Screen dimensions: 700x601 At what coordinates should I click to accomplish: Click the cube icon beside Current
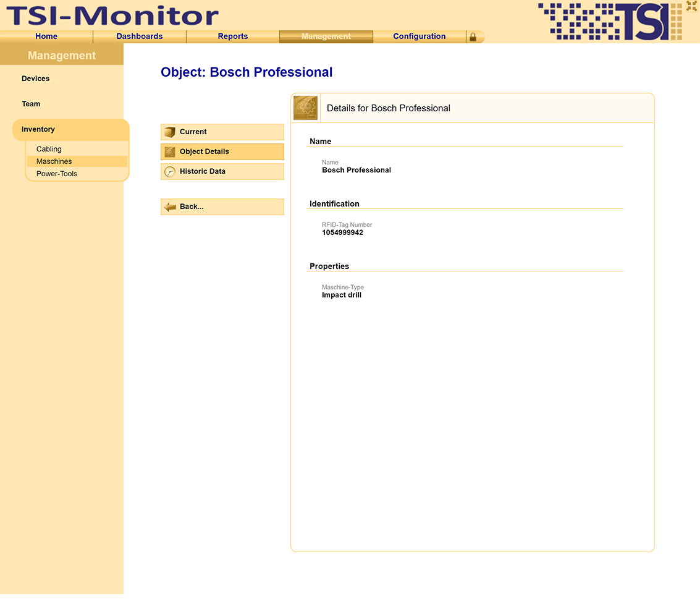click(170, 132)
